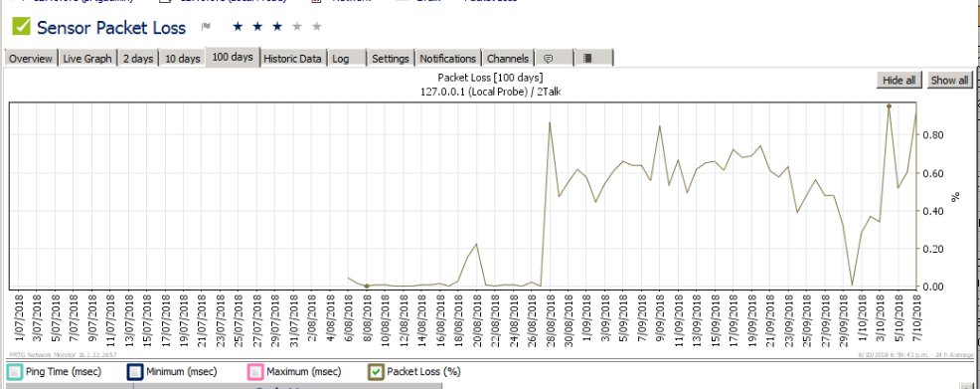Click the maximum peak marker near 3/10/2018
This screenshot has width=980, height=389.
(889, 106)
